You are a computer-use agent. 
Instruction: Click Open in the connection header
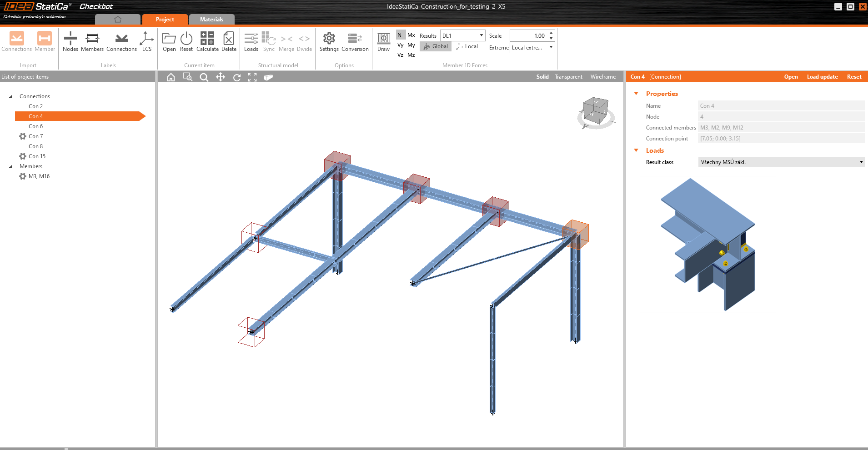[x=791, y=77]
